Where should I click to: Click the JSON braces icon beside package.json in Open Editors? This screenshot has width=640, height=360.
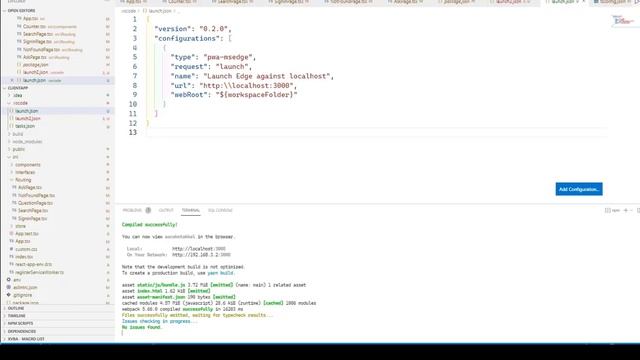point(19,64)
